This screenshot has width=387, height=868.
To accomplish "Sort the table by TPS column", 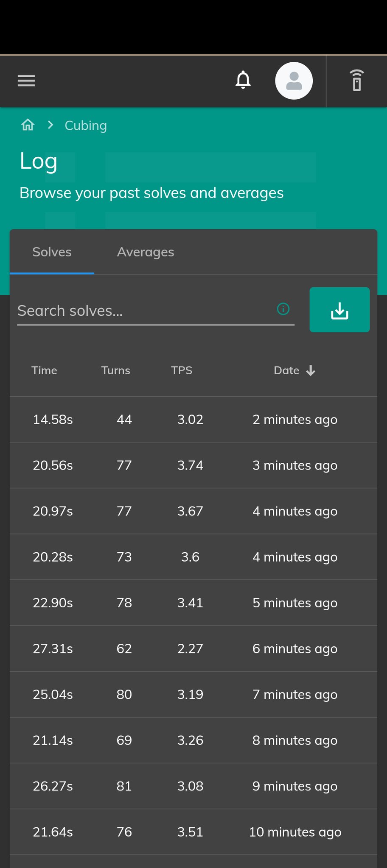I will 182,370.
